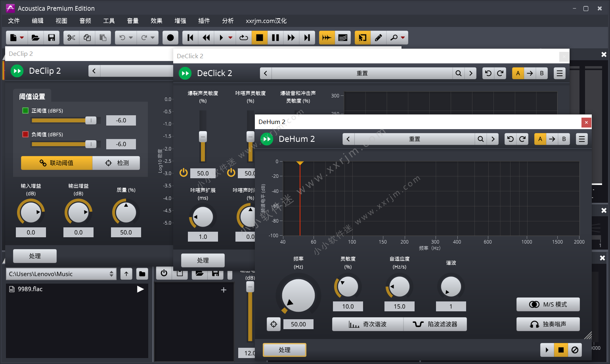Switch to the waveform view
Viewport: 610px width, 364px height.
pos(327,38)
